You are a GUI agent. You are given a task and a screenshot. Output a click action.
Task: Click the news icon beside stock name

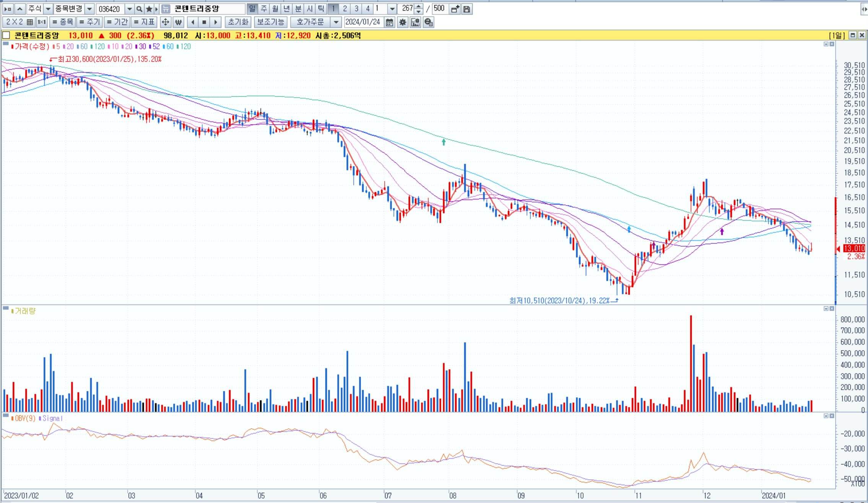click(166, 9)
